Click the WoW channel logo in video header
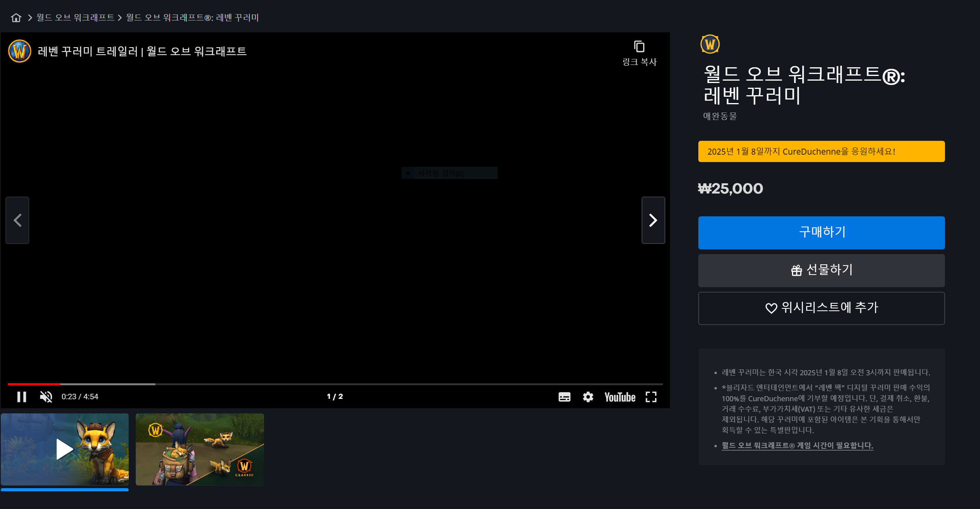Screen dimensions: 980x509 pyautogui.click(x=20, y=51)
